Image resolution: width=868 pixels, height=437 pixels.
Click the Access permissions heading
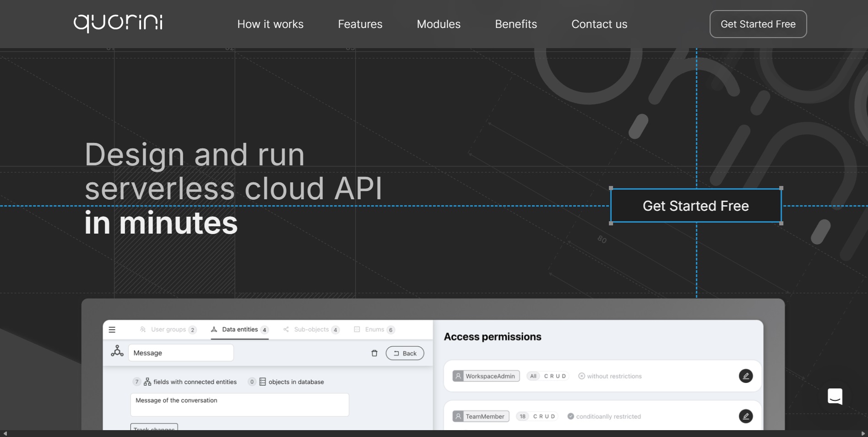click(493, 337)
